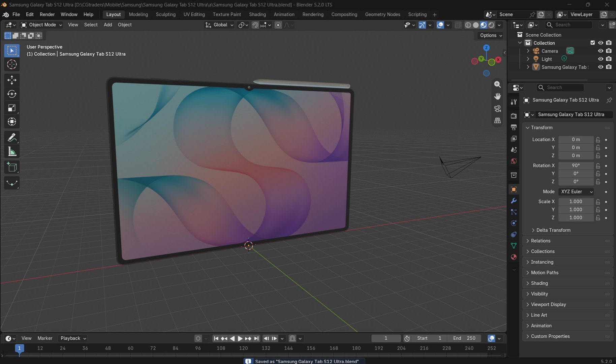Click the viewport Options button
The height and width of the screenshot is (364, 616).
[491, 35]
